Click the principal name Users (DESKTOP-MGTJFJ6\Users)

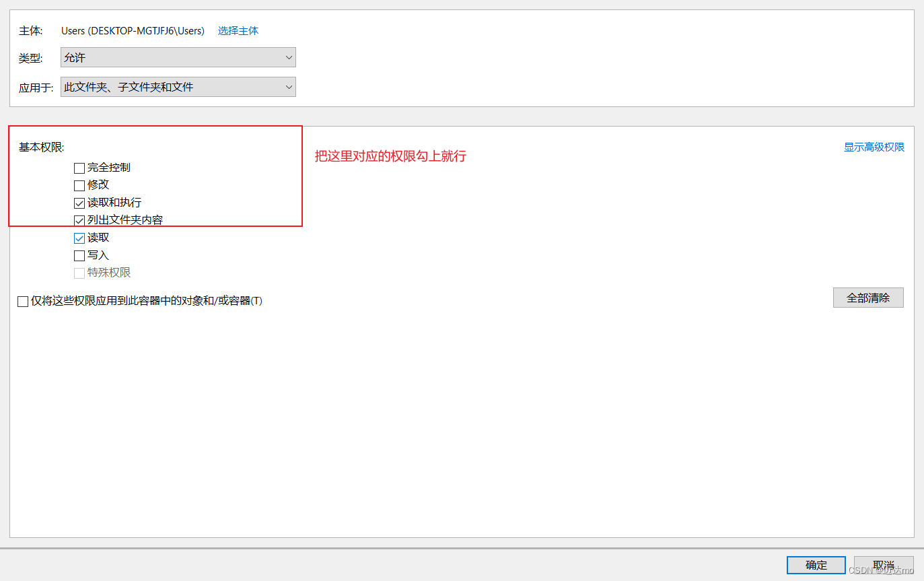click(x=133, y=31)
